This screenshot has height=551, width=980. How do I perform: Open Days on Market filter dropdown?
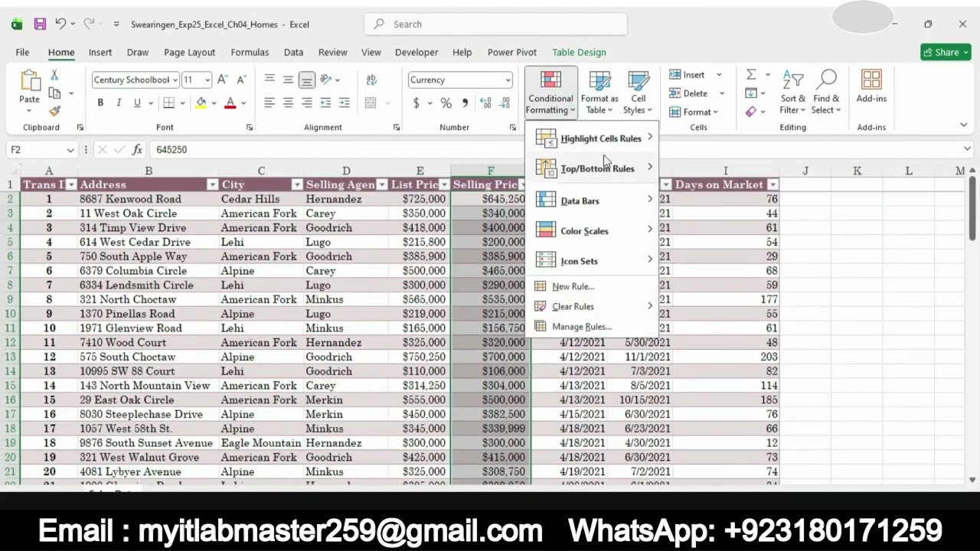tap(773, 184)
